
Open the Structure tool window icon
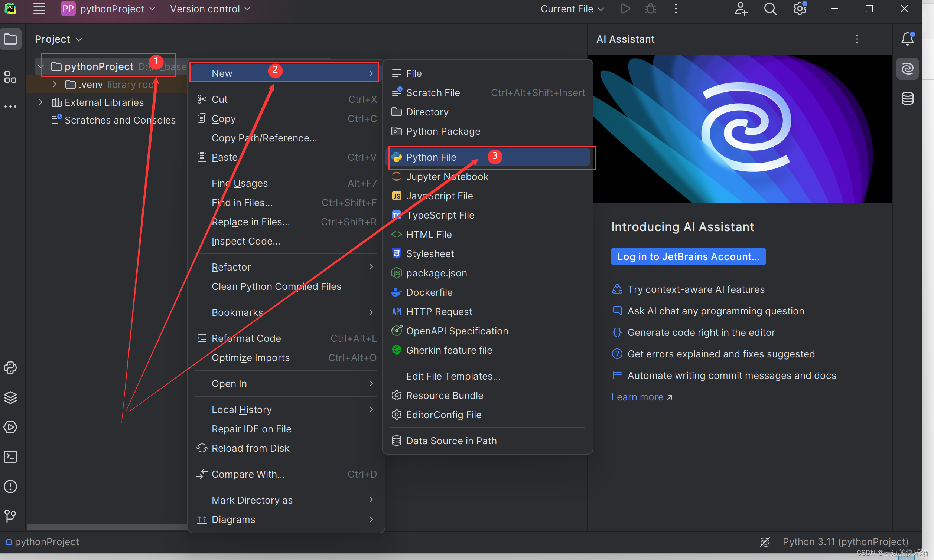tap(10, 77)
